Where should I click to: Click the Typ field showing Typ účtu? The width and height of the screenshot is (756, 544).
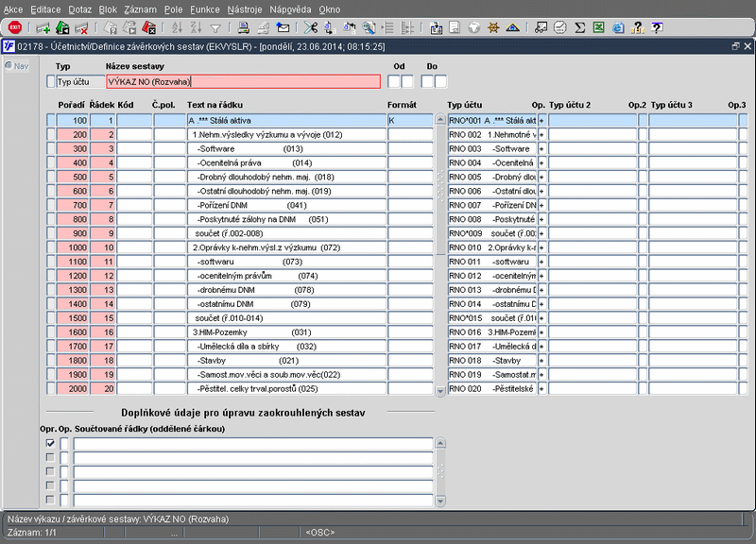click(x=80, y=81)
